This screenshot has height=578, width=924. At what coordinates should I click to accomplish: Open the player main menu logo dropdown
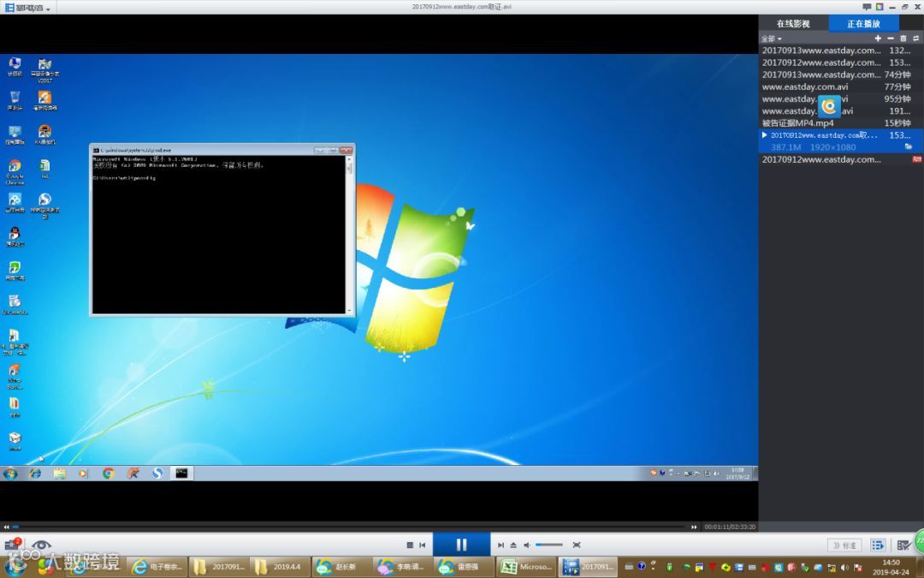(27, 7)
